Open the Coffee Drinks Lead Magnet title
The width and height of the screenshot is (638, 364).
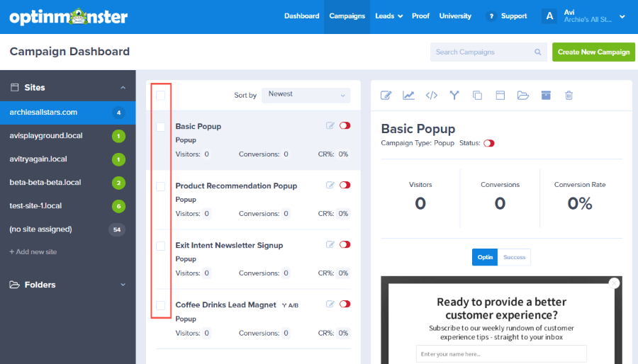(226, 305)
